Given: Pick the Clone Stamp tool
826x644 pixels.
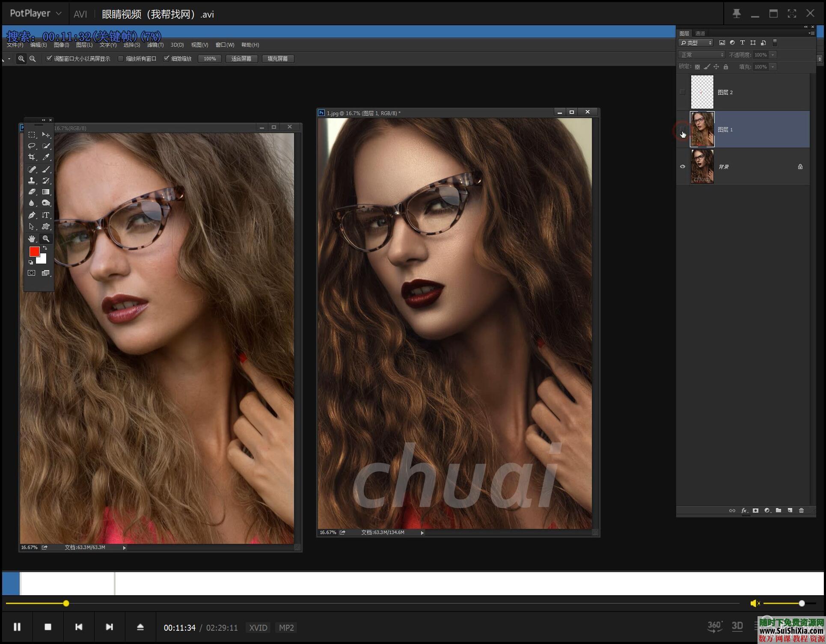Looking at the screenshot, I should [x=32, y=181].
